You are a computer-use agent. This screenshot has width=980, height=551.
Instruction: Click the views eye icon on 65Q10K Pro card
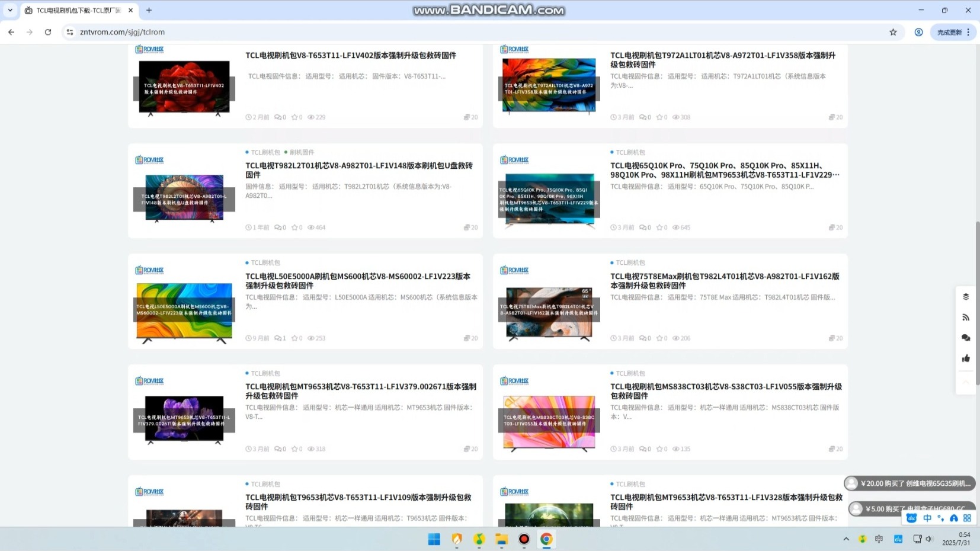[x=675, y=228]
